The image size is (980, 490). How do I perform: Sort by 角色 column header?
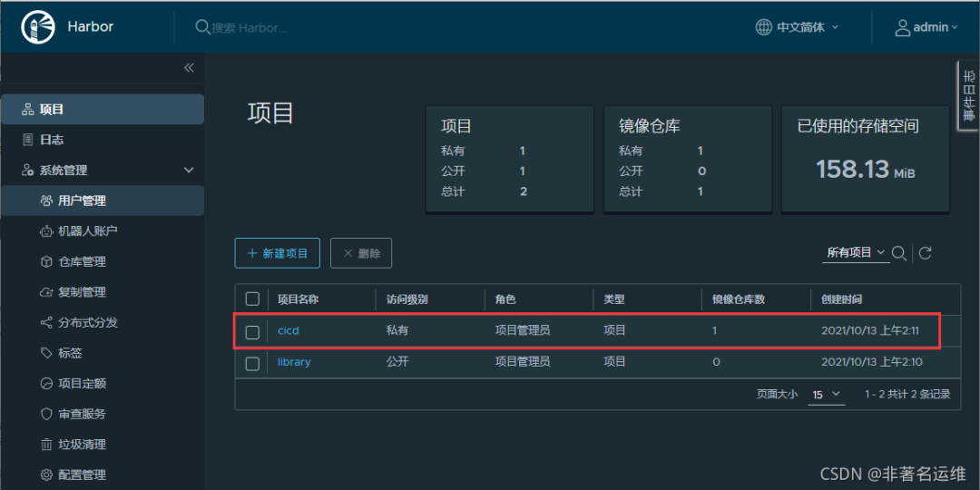[505, 299]
